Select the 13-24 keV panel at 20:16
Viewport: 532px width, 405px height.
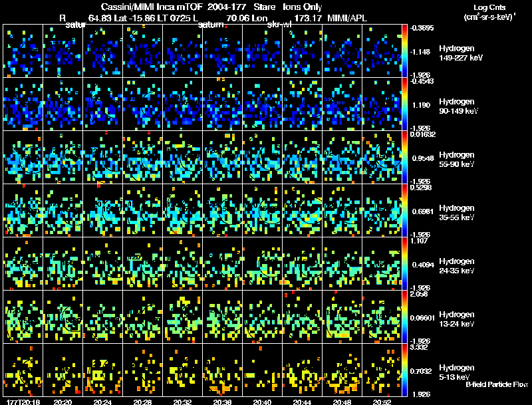(23, 317)
